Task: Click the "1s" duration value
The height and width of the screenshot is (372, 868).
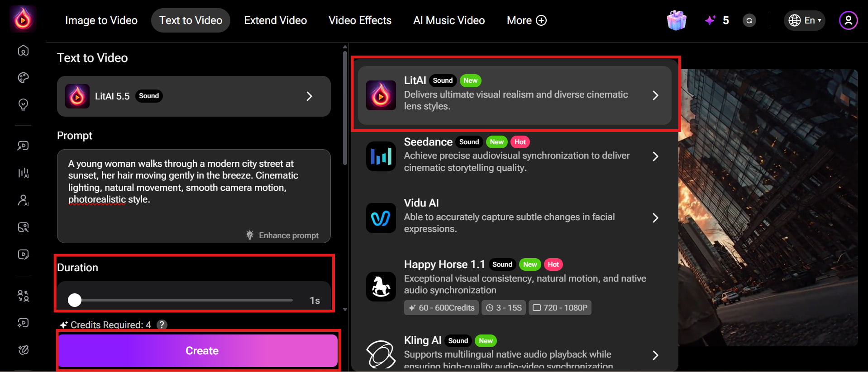Action: pyautogui.click(x=315, y=301)
